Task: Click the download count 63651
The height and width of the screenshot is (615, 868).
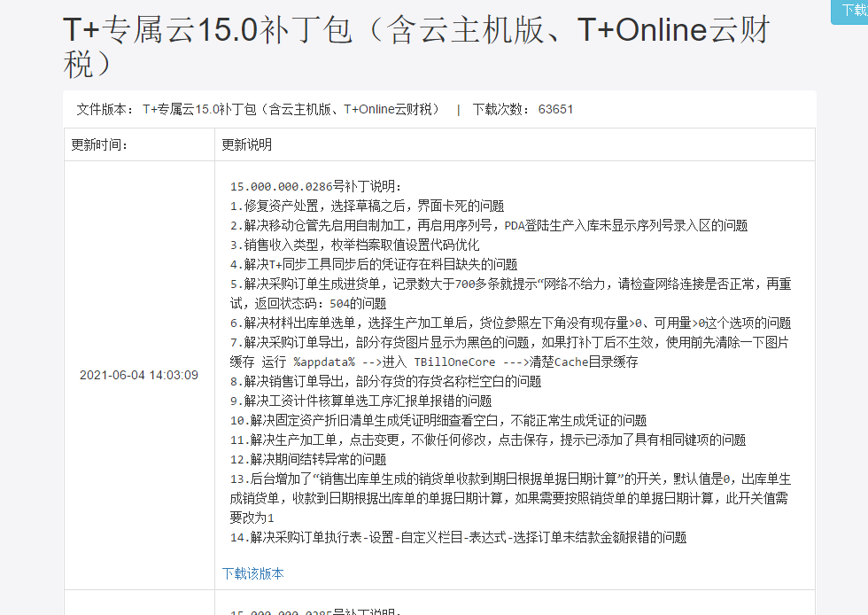Action: point(555,109)
